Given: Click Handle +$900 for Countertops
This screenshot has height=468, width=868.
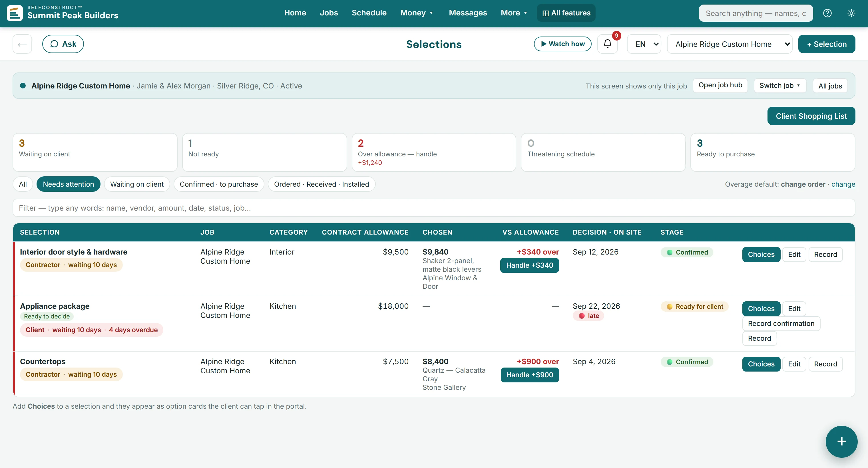Looking at the screenshot, I should click(529, 375).
